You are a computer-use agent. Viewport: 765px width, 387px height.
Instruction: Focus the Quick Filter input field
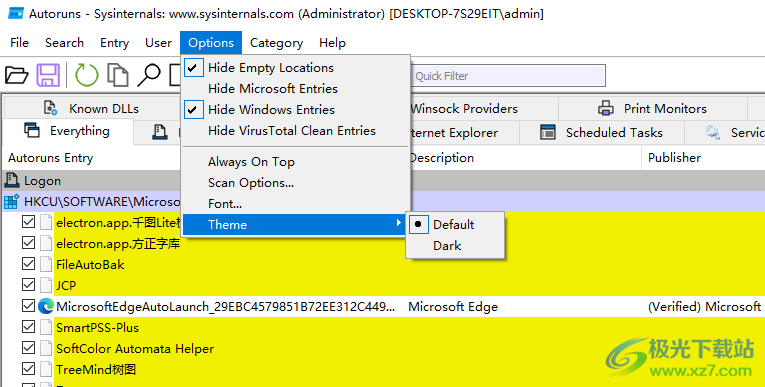(508, 76)
